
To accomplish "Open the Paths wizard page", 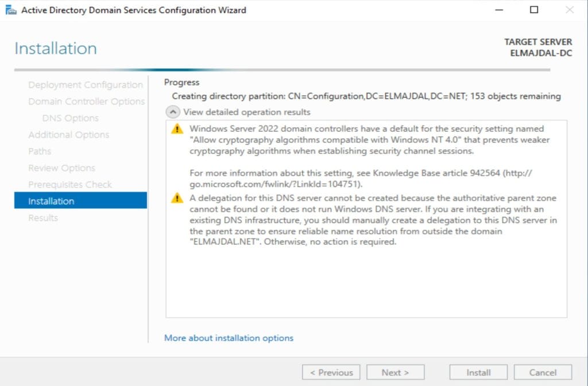I will 40,151.
